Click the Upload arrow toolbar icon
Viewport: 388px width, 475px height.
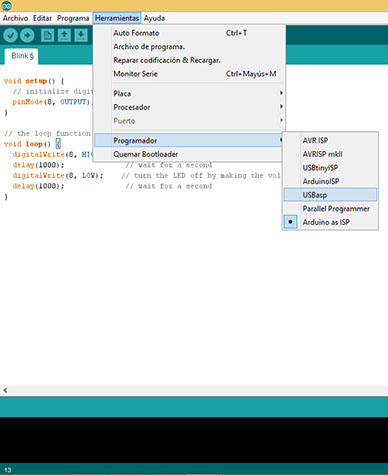(x=27, y=35)
